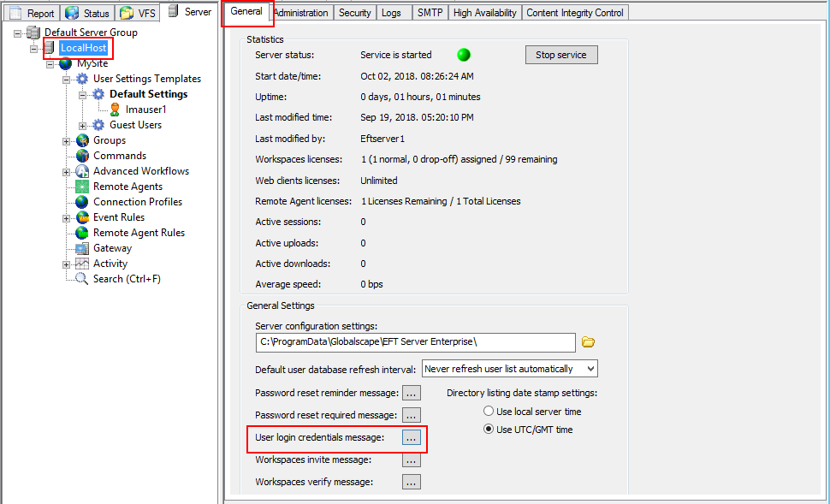Click the folder browse icon beside configuration path
Viewport: 830px width, 504px height.
click(x=588, y=342)
